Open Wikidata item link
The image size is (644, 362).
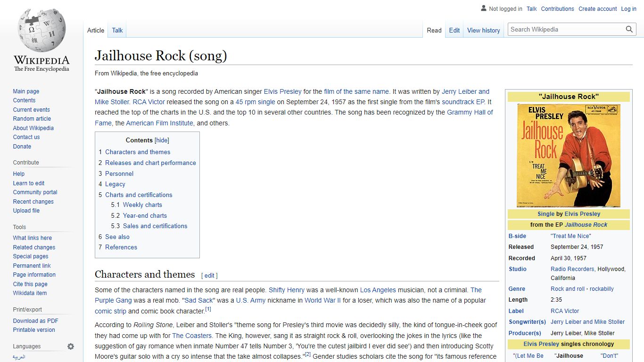[x=30, y=293]
